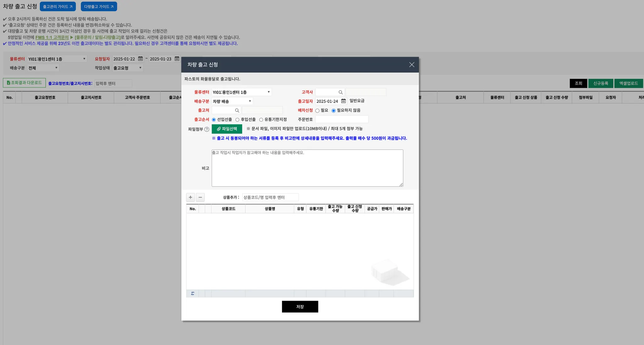Select the 유통기한지정 radio option

click(x=261, y=120)
